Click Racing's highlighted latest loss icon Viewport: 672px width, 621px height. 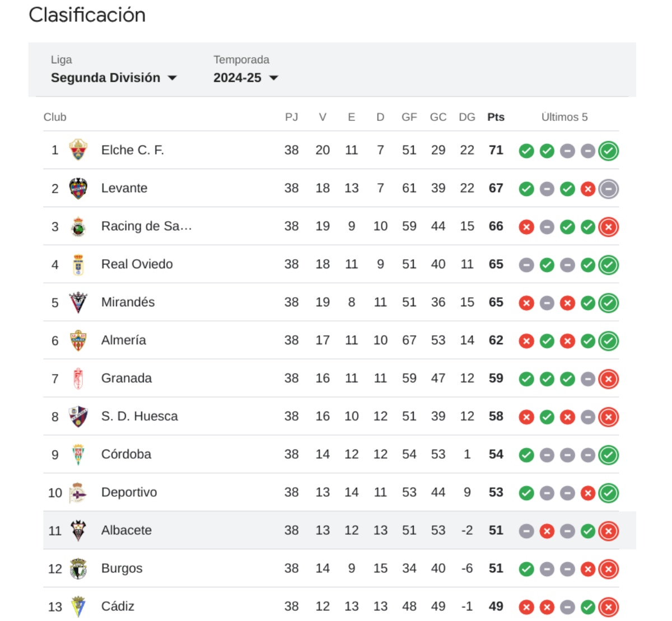[x=609, y=227]
